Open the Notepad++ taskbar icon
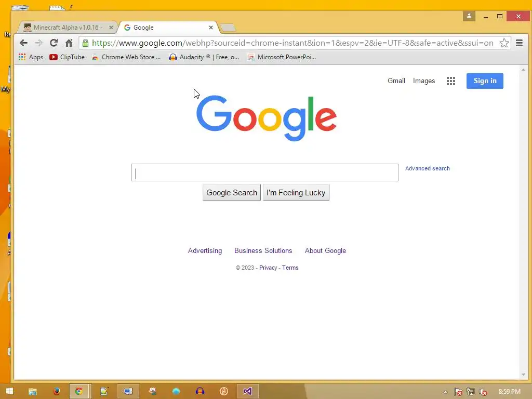 104,391
